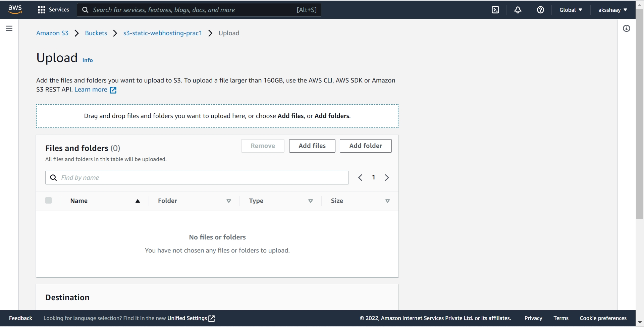
Task: Go to next page with pagination arrow
Action: point(387,177)
